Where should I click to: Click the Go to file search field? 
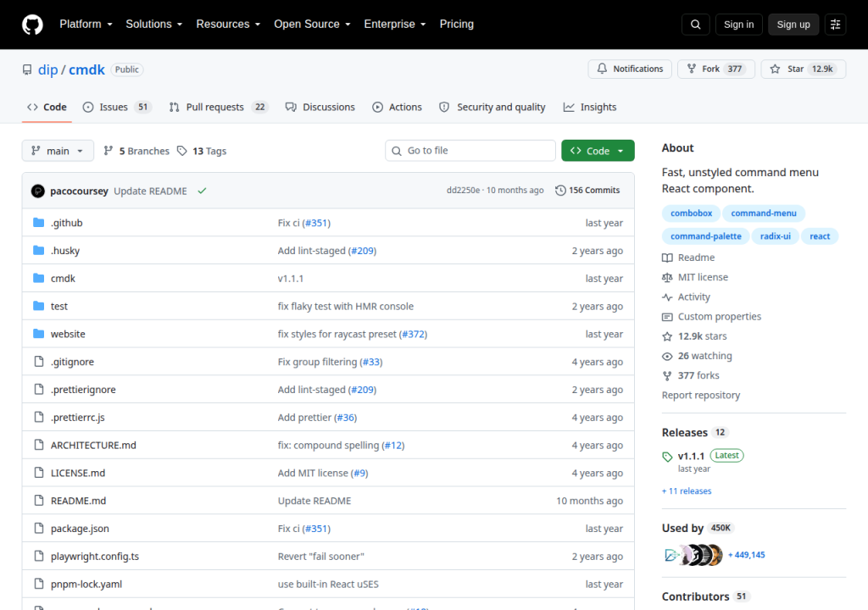[x=470, y=151]
